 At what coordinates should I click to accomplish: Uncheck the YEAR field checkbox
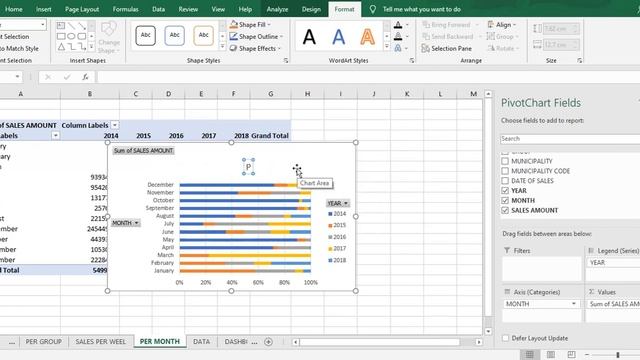coord(505,190)
